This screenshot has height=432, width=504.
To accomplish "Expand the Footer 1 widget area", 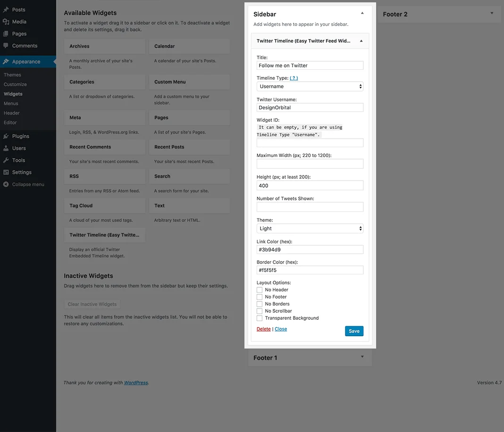I will point(362,357).
